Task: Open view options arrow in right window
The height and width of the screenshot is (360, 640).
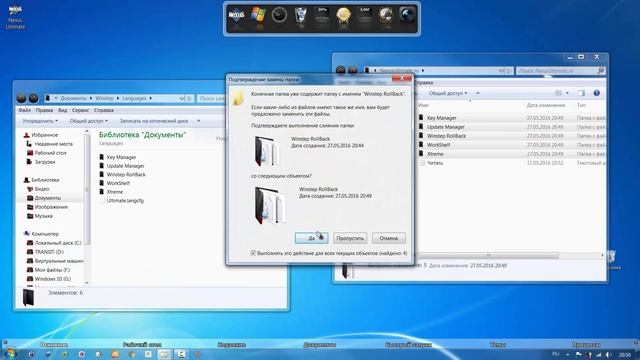Action: 567,93
